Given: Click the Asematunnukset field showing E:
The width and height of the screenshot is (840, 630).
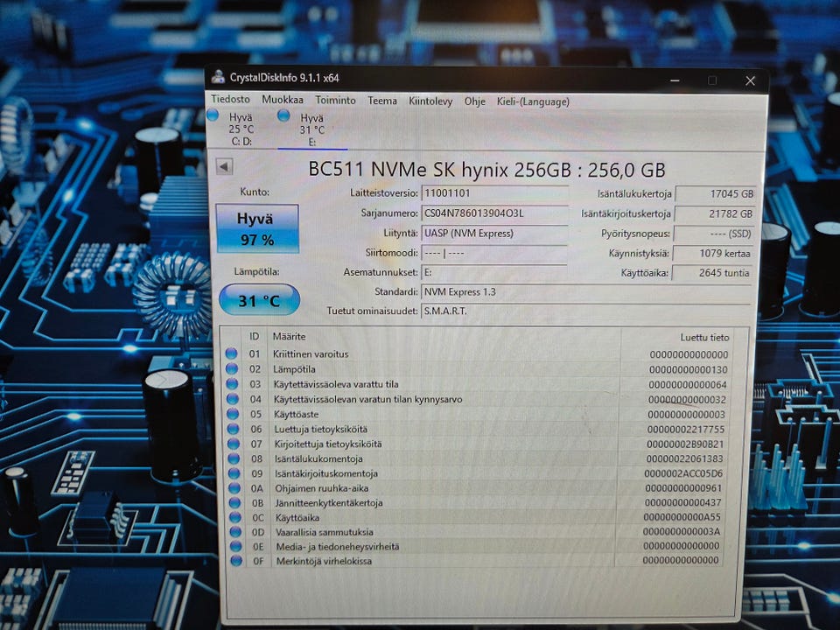Looking at the screenshot, I should pyautogui.click(x=495, y=272).
